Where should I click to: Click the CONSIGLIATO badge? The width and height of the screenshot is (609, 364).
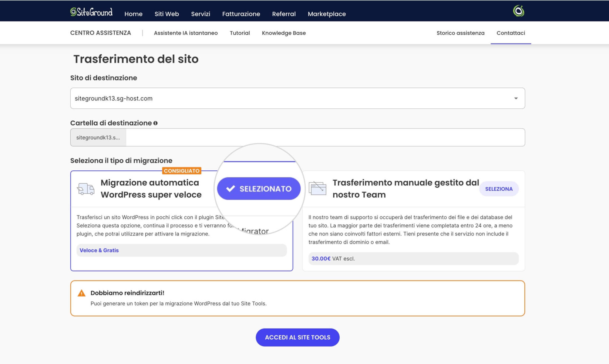(x=182, y=171)
